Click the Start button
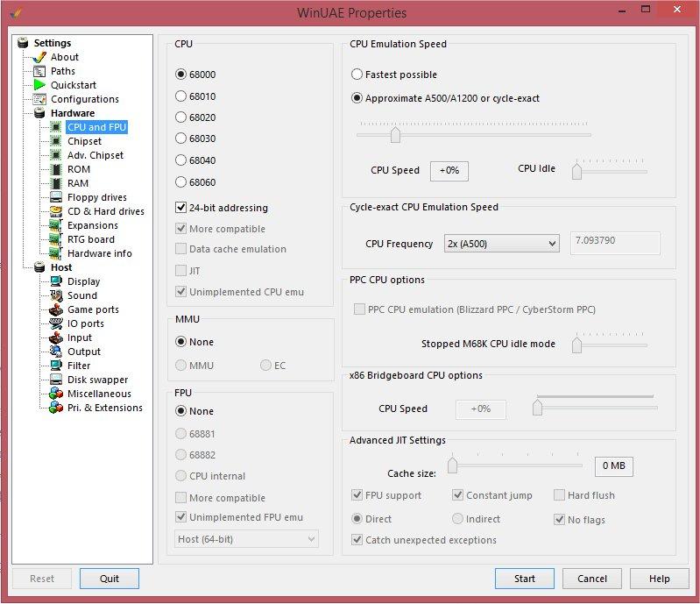The image size is (700, 604). point(525,579)
